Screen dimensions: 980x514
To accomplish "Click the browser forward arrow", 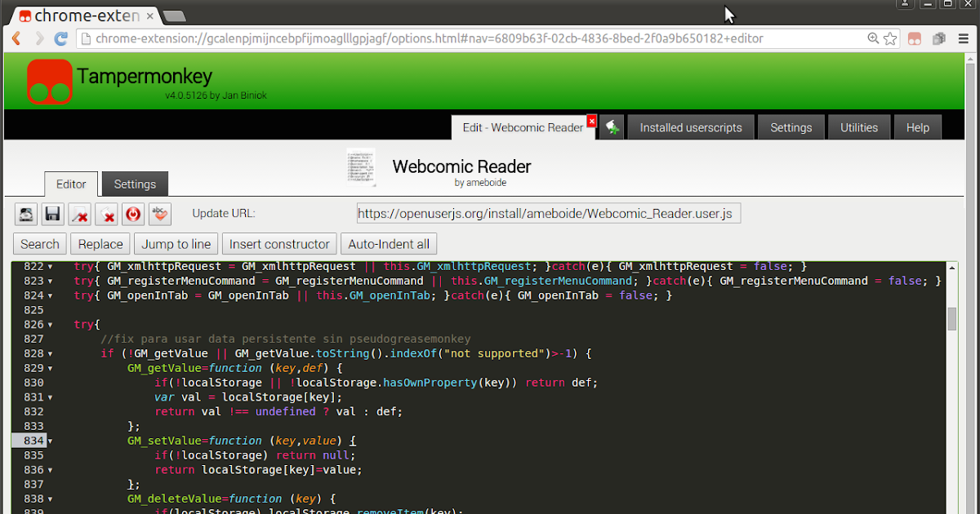I will coord(39,38).
